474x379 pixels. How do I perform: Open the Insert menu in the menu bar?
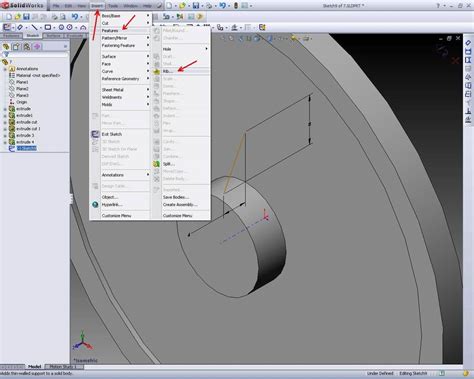click(x=97, y=6)
